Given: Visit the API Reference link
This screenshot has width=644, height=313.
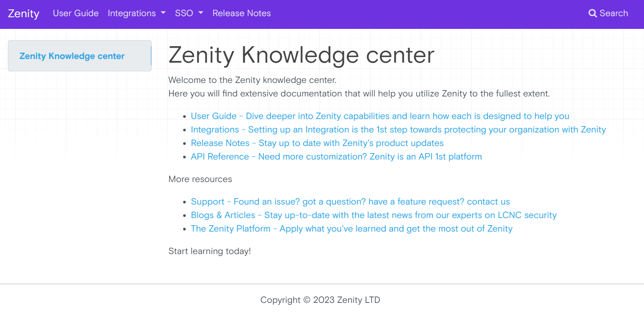Looking at the screenshot, I should point(336,156).
